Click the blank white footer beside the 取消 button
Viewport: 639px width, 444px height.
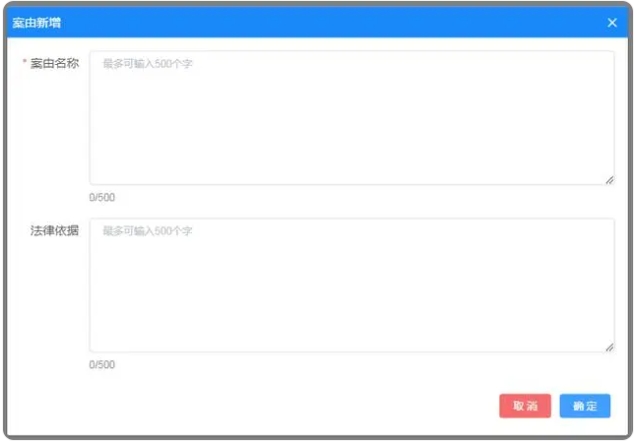point(285,406)
